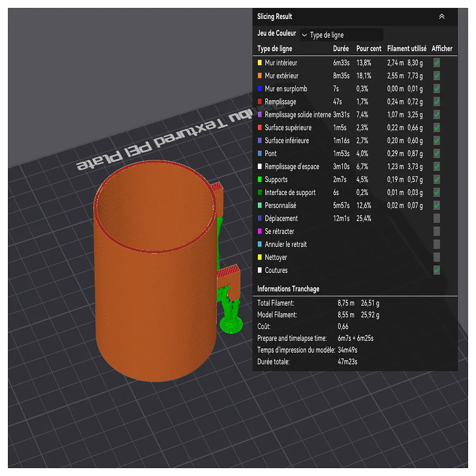Click the Informations Tranchage heading

(x=288, y=289)
